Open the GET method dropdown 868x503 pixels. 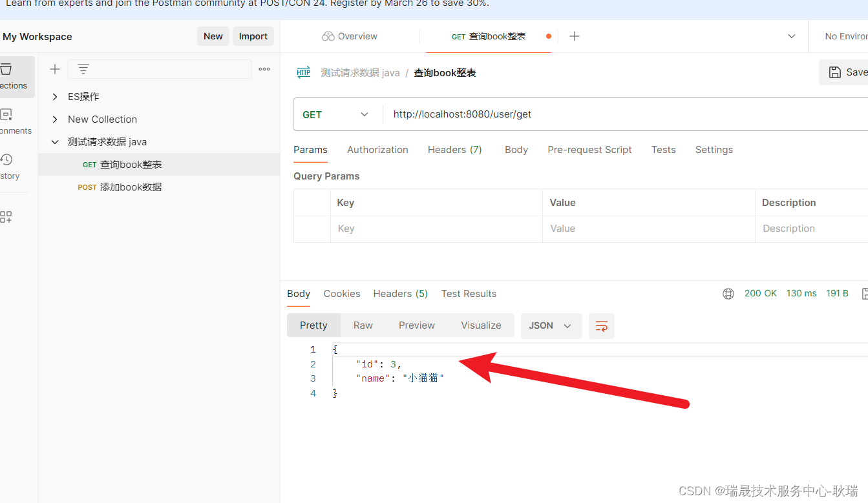tap(364, 114)
